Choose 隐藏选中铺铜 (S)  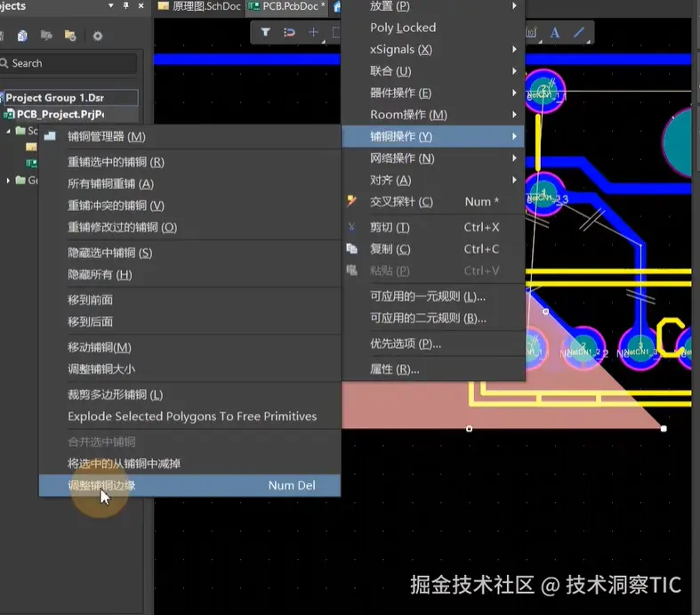pos(189,253)
